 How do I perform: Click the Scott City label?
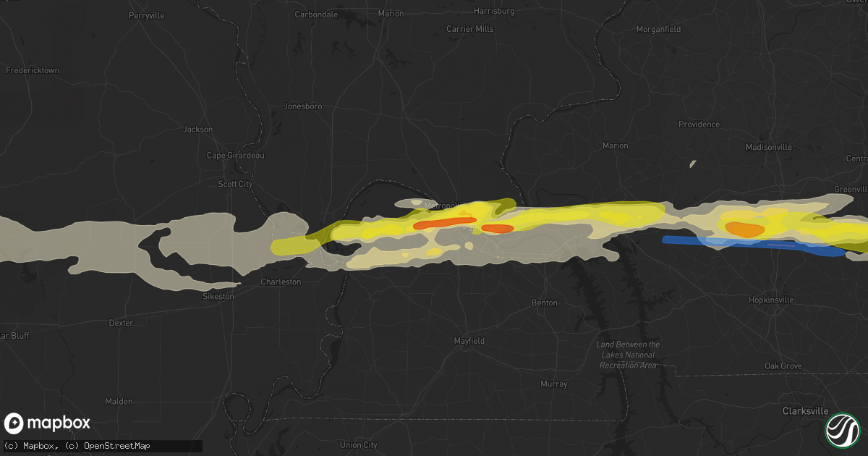235,185
